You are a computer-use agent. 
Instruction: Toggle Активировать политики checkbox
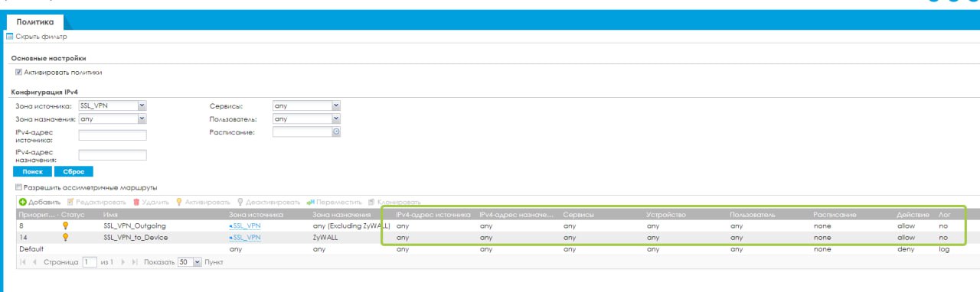click(18, 72)
